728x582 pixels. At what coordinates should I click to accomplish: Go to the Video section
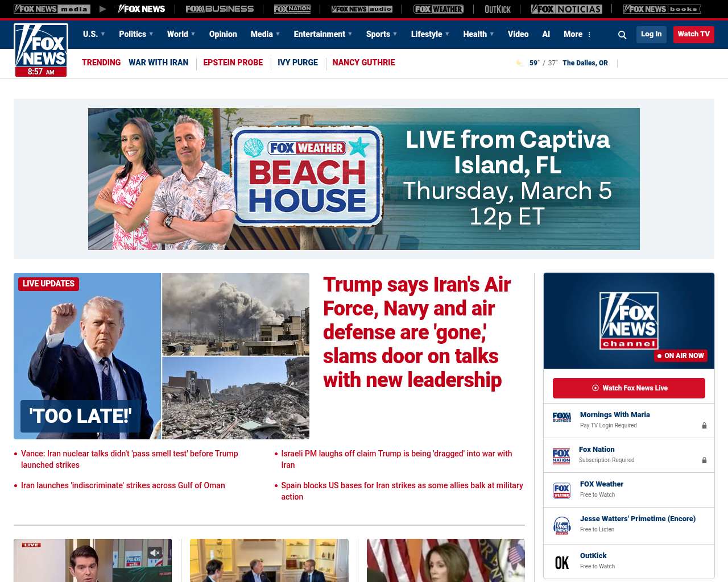tap(518, 34)
